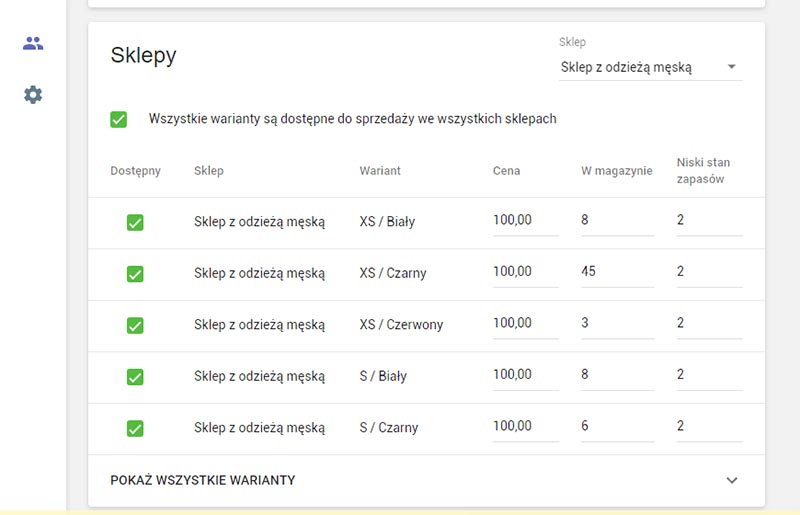Edit the price field for S / Biały

526,376
